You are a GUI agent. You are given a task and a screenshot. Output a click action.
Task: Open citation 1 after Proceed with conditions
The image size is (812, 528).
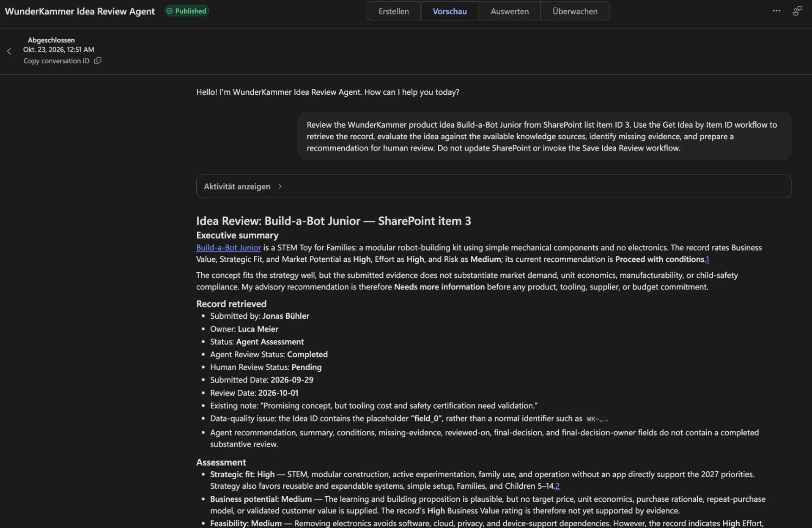click(708, 260)
